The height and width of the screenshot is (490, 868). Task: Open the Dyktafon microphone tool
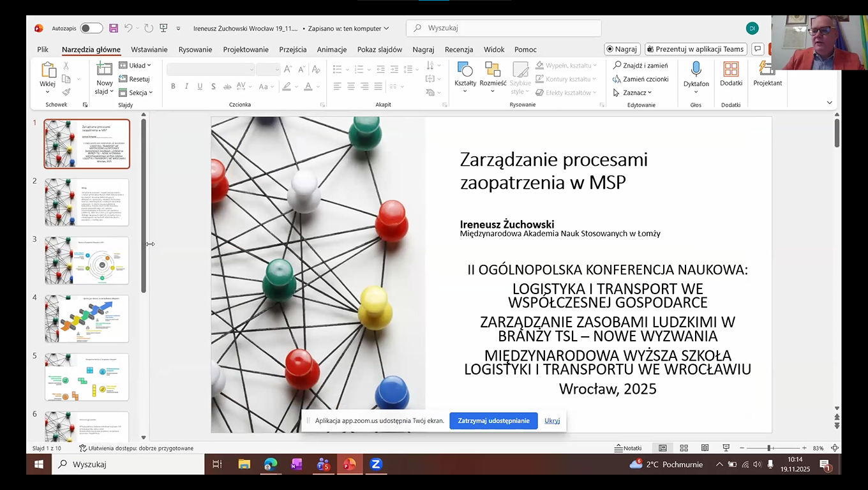click(696, 70)
